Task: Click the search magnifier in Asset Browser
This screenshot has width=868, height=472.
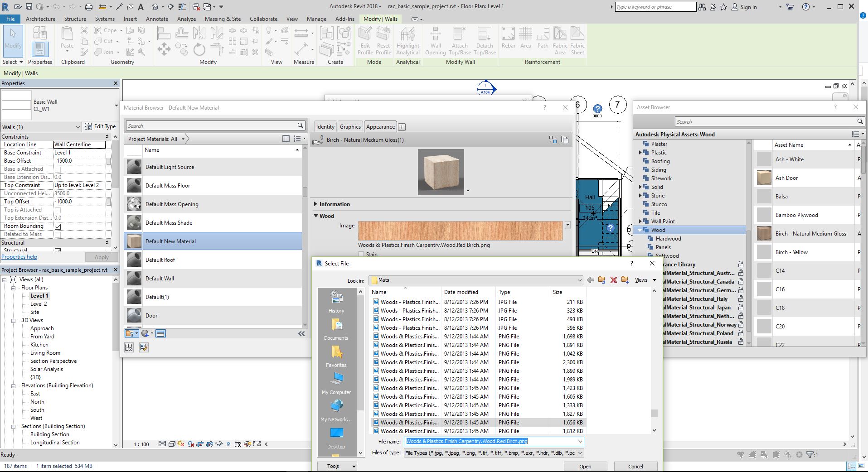Action: pos(860,121)
